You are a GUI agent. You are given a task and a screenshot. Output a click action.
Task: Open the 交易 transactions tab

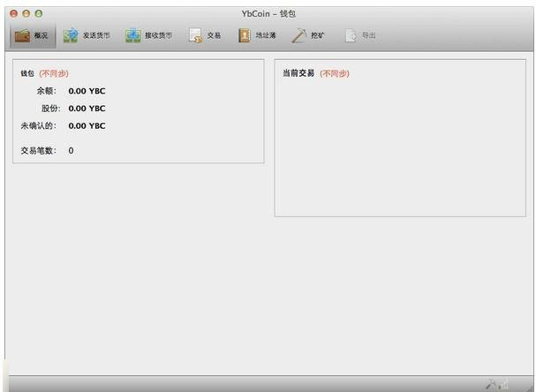pyautogui.click(x=205, y=35)
